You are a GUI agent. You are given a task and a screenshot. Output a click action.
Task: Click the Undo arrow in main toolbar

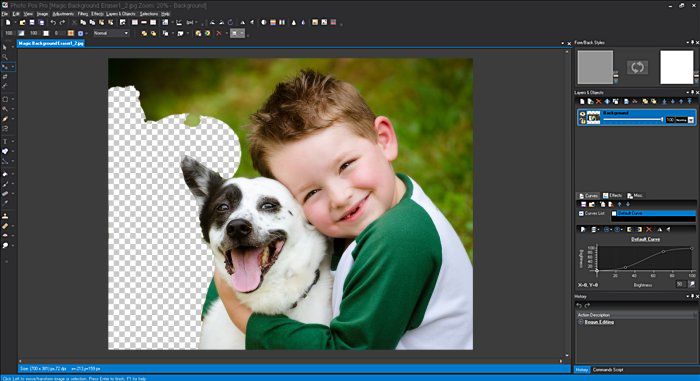53,22
